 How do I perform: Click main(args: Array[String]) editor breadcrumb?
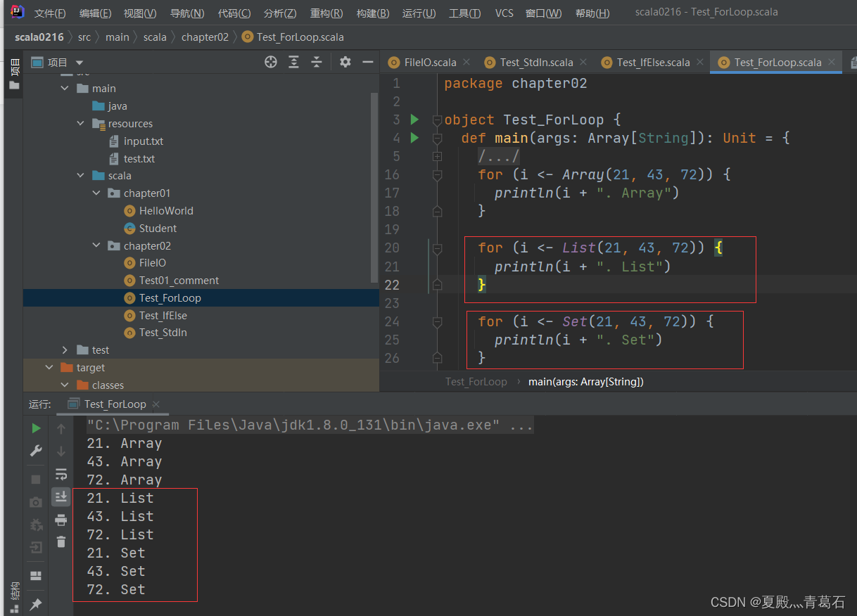586,382
